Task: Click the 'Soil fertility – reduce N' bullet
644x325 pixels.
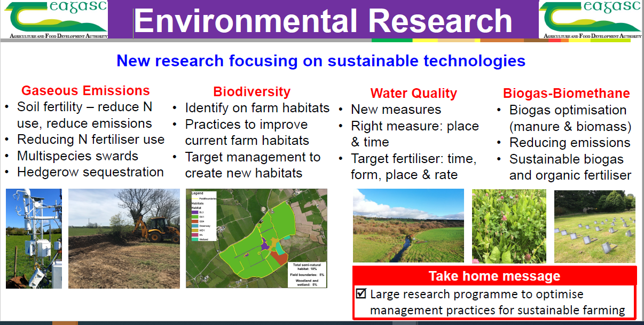Action: (x=84, y=107)
